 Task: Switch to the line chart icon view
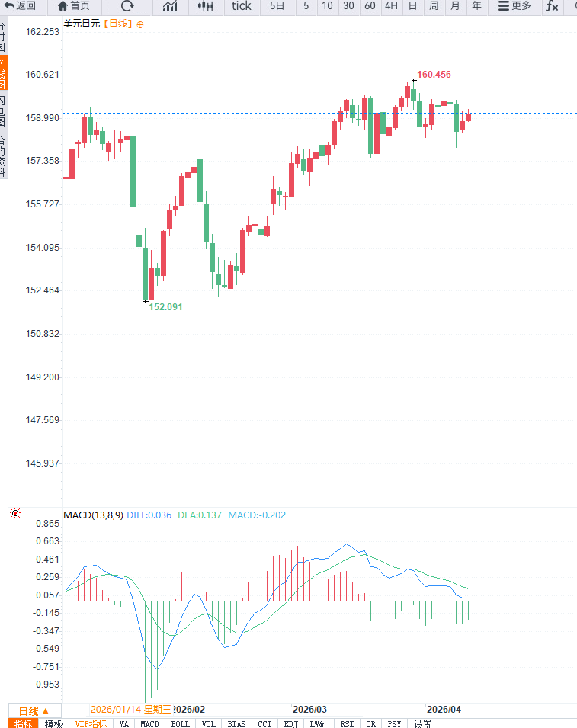[x=171, y=6]
